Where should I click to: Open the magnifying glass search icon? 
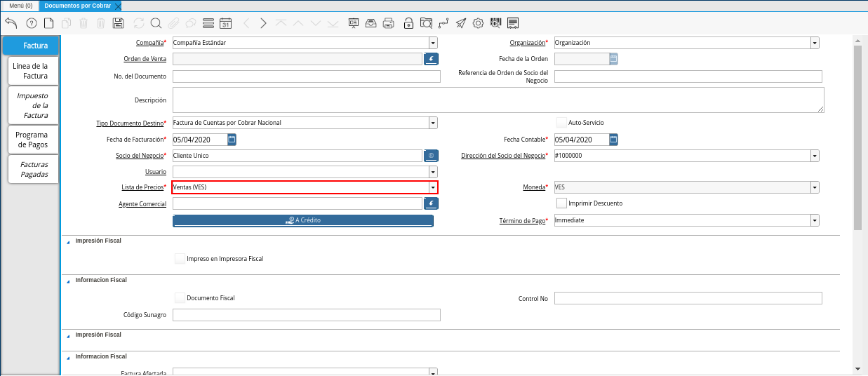(x=156, y=23)
